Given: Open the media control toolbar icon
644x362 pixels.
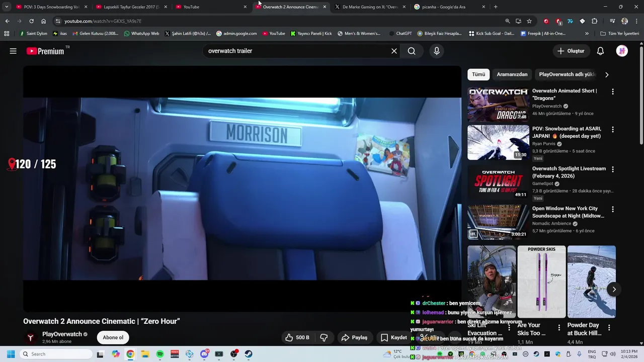Looking at the screenshot, I should (612, 21).
